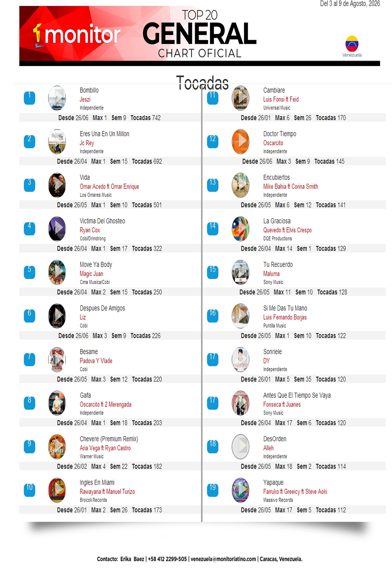This screenshot has width=392, height=572.
Task: Play Chevere (Premium Remix) cover thumbnail
Action: point(57,446)
